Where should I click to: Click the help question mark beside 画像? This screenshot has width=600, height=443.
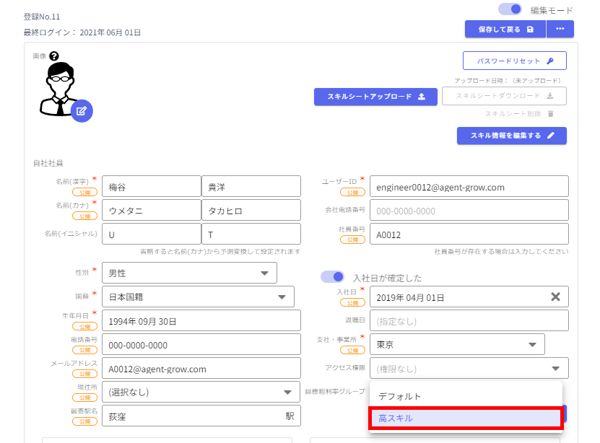[54, 57]
